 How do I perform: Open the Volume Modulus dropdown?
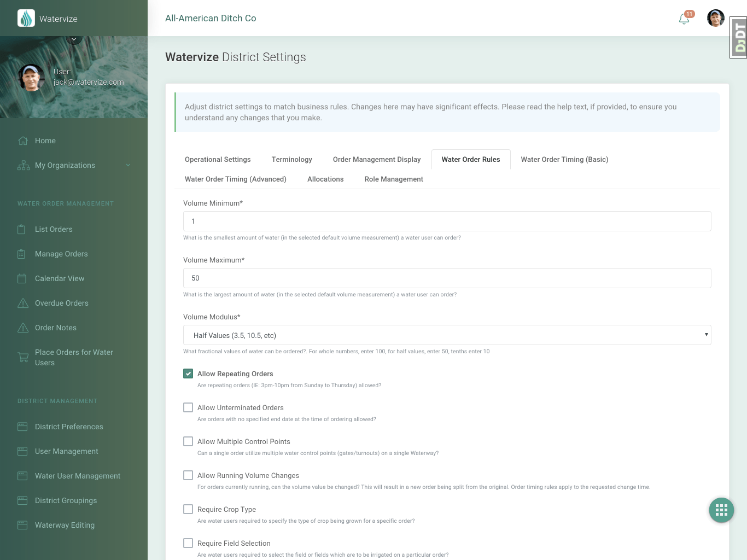(447, 335)
